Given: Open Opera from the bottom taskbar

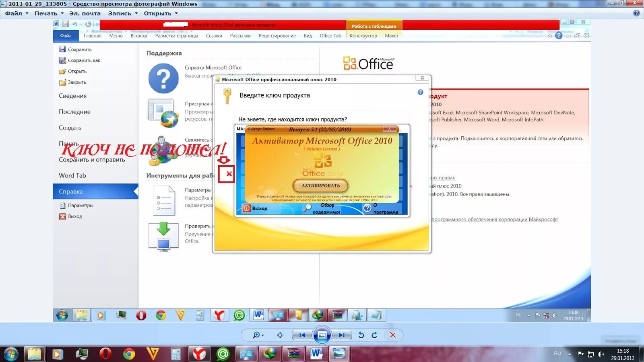Looking at the screenshot, I should pos(105,354).
